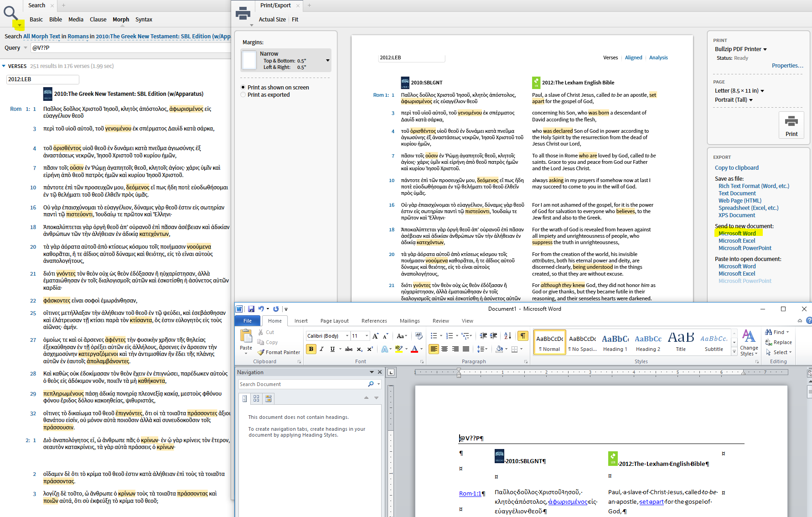
Task: Open the Calibri (Body) font name dropdown
Action: pos(347,336)
